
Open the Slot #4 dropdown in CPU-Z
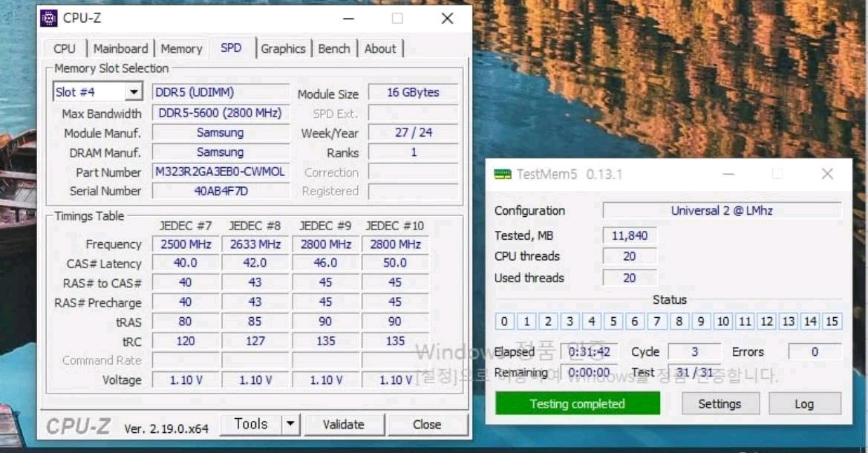click(134, 92)
